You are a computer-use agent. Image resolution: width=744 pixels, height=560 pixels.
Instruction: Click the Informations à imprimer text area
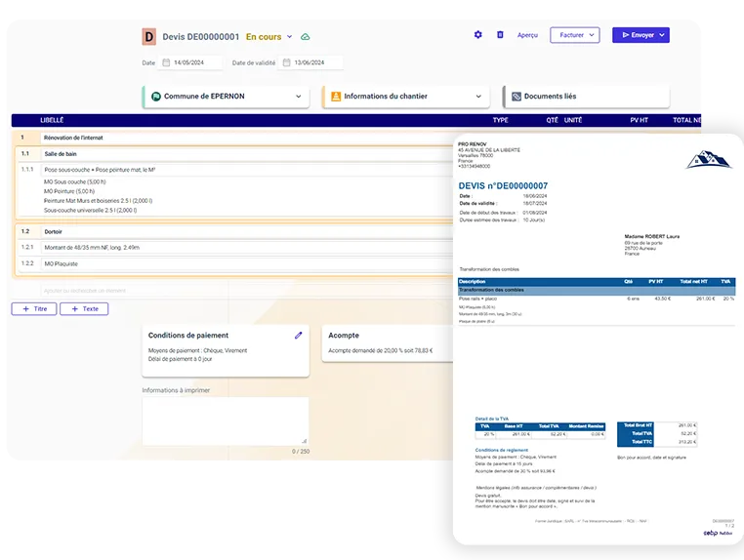[x=225, y=420]
